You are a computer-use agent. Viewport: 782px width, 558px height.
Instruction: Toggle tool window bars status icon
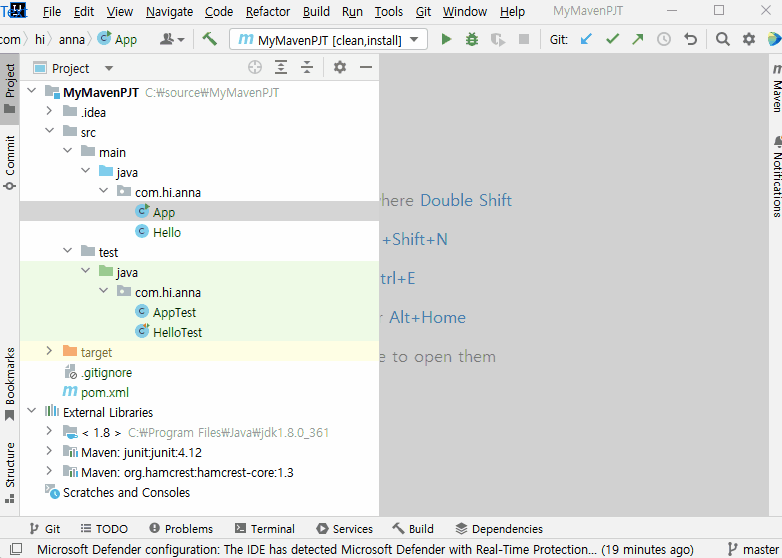click(x=16, y=549)
